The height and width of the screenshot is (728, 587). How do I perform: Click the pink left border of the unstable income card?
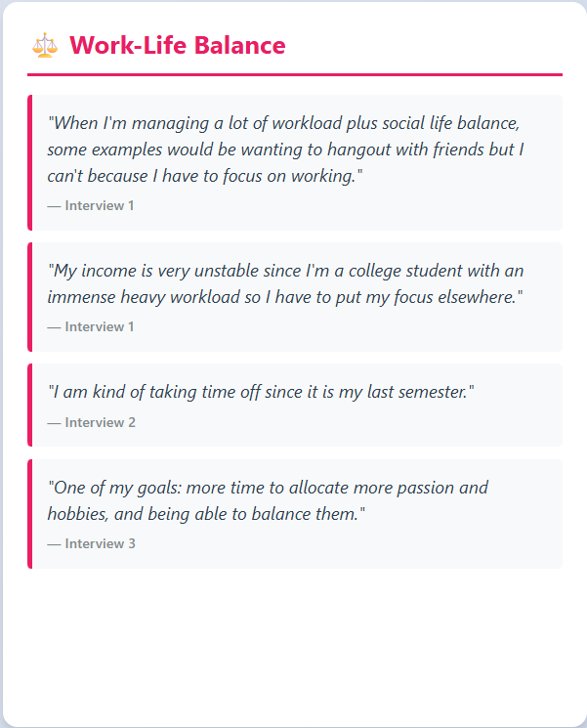pyautogui.click(x=29, y=297)
